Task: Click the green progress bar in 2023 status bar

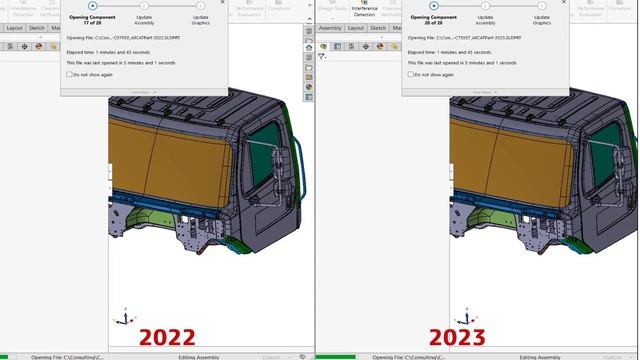Action: click(x=336, y=357)
